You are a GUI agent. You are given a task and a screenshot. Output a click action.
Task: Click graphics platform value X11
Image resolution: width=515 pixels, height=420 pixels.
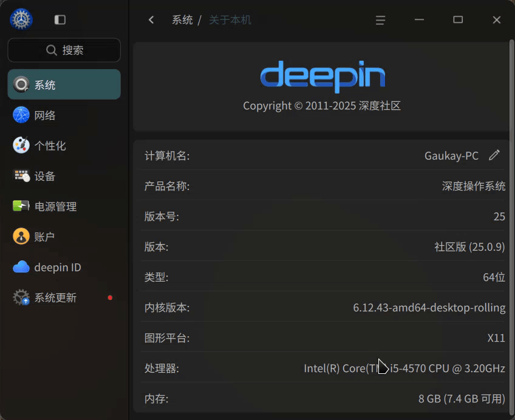496,337
